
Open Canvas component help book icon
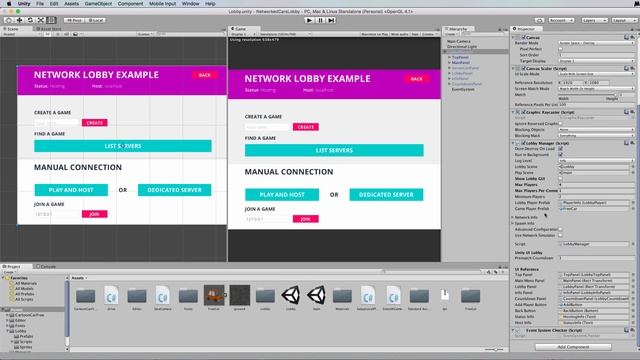tap(626, 38)
